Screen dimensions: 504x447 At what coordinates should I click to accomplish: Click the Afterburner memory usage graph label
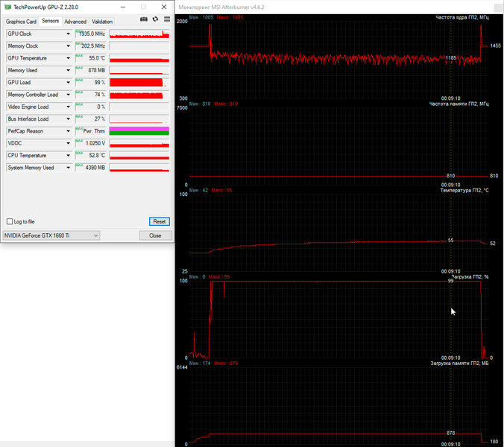459,364
